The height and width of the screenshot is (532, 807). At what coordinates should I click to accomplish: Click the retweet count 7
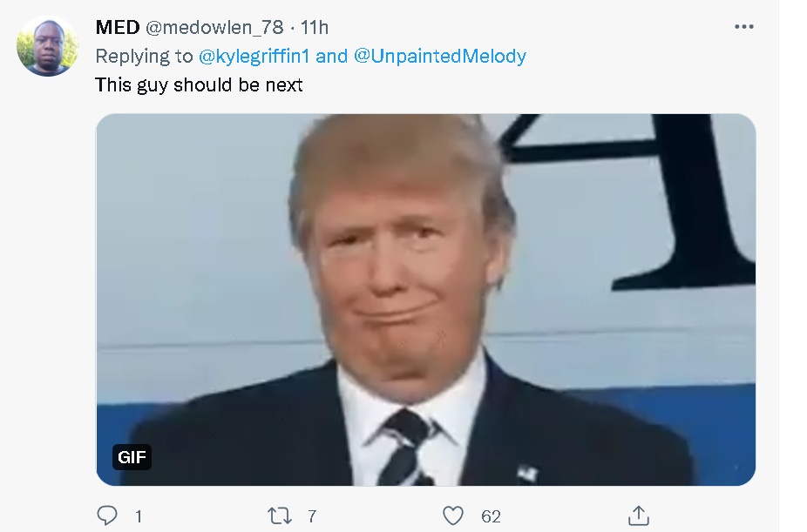coord(312,516)
